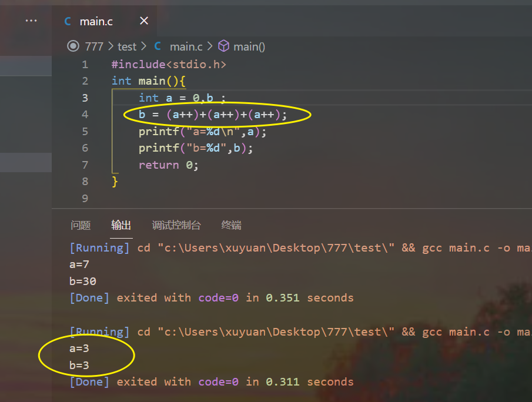
Task: Click the 'return 0;' code line
Action: point(169,165)
